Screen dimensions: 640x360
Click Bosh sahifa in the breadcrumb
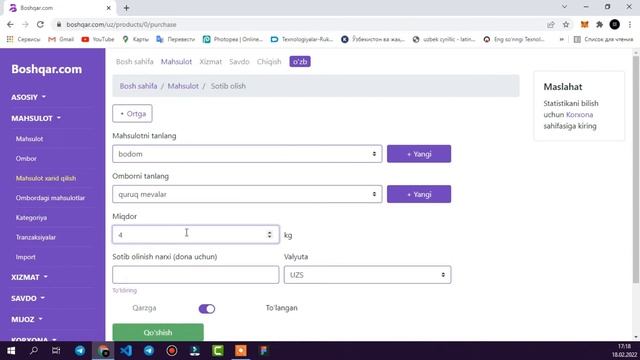[138, 86]
